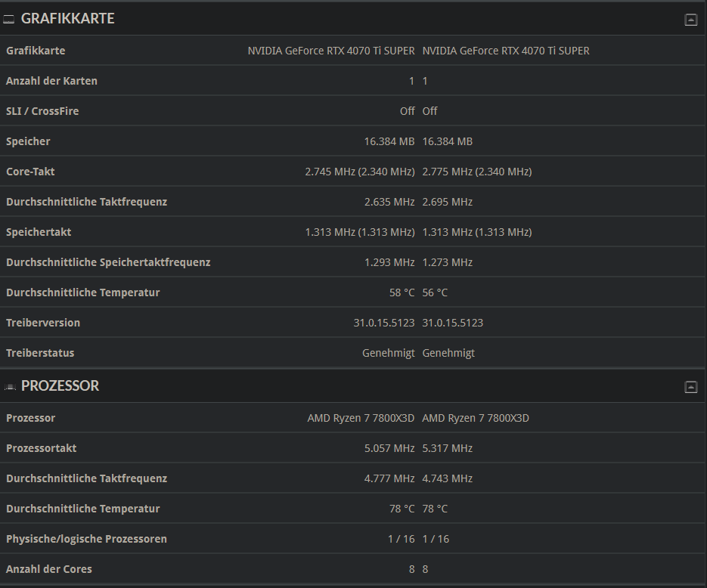Screen dimensions: 707x588
Task: Click the Speicher row label
Action: tap(28, 141)
